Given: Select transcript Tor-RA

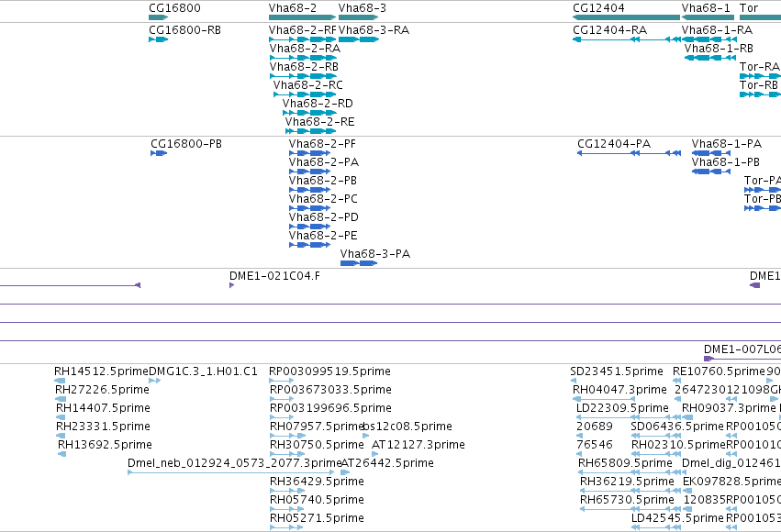Looking at the screenshot, I should pyautogui.click(x=760, y=67).
